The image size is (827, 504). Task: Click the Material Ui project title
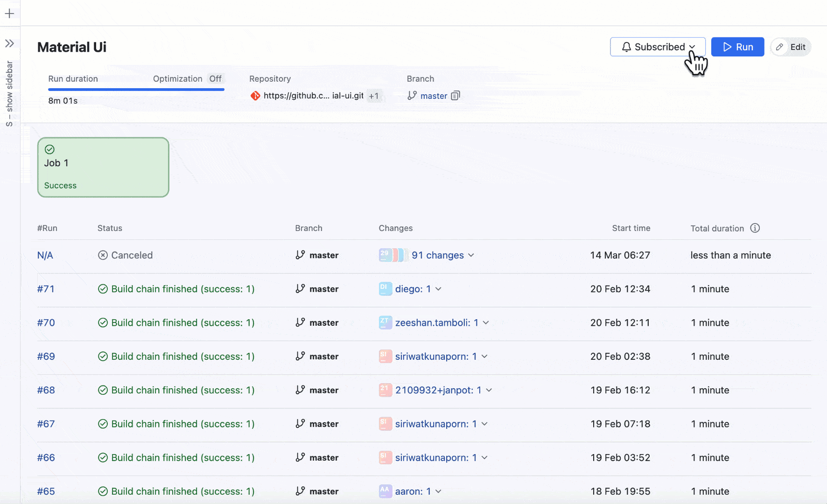pos(72,47)
